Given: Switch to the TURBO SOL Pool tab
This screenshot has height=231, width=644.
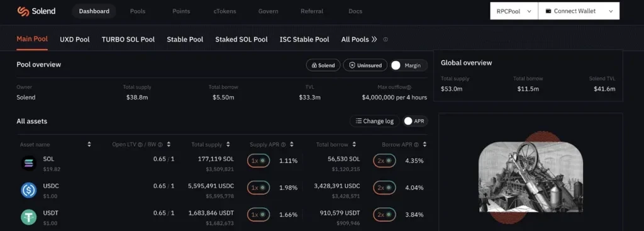Looking at the screenshot, I should click(128, 40).
